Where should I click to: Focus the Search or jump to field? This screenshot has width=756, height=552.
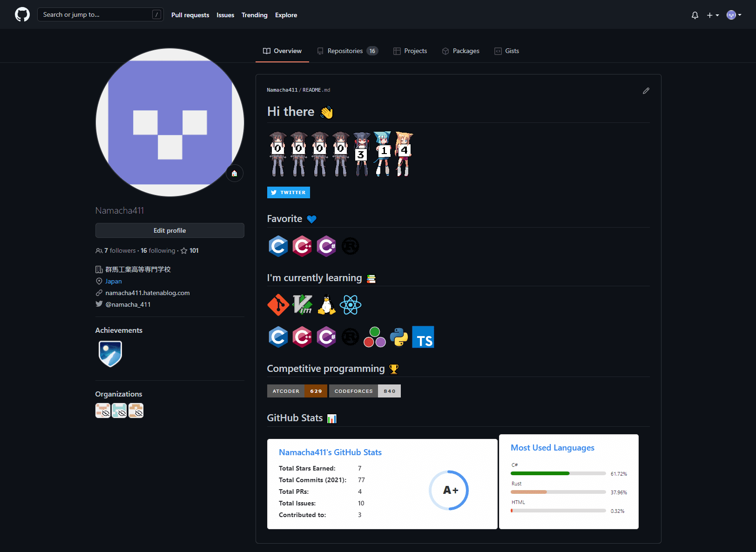[100, 14]
